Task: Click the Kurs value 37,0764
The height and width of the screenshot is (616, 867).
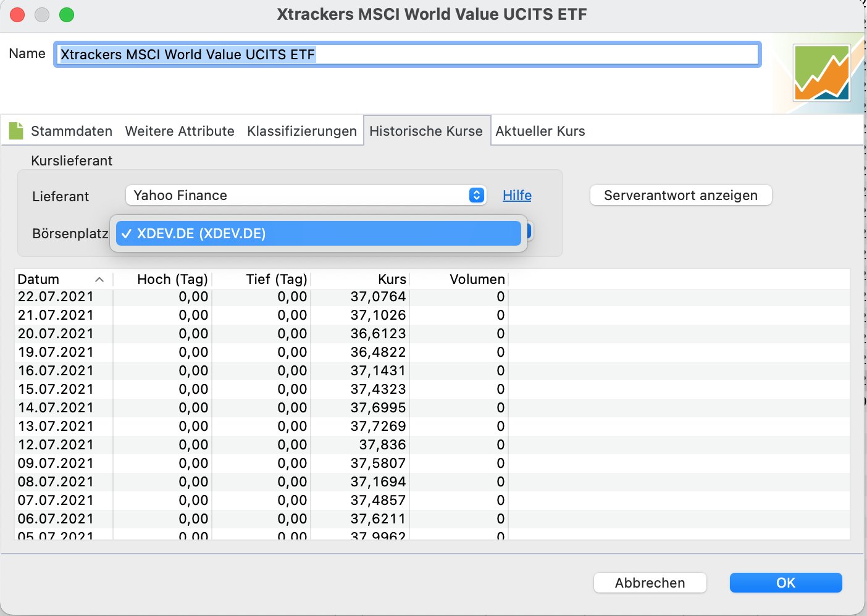Action: click(x=378, y=296)
